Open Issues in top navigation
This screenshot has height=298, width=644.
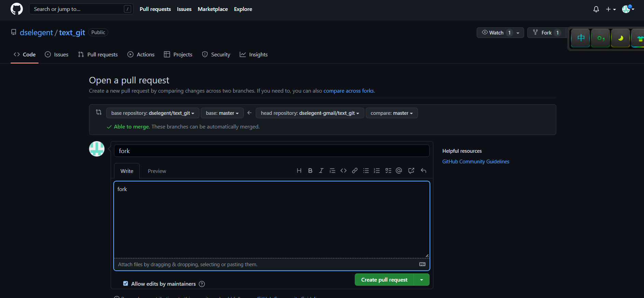coord(184,9)
